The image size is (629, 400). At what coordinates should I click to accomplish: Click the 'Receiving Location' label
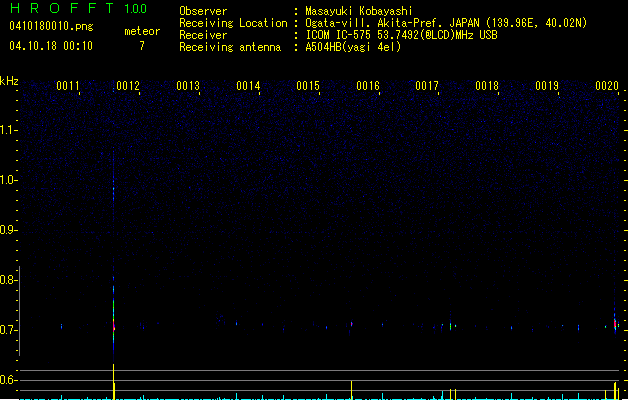click(233, 23)
